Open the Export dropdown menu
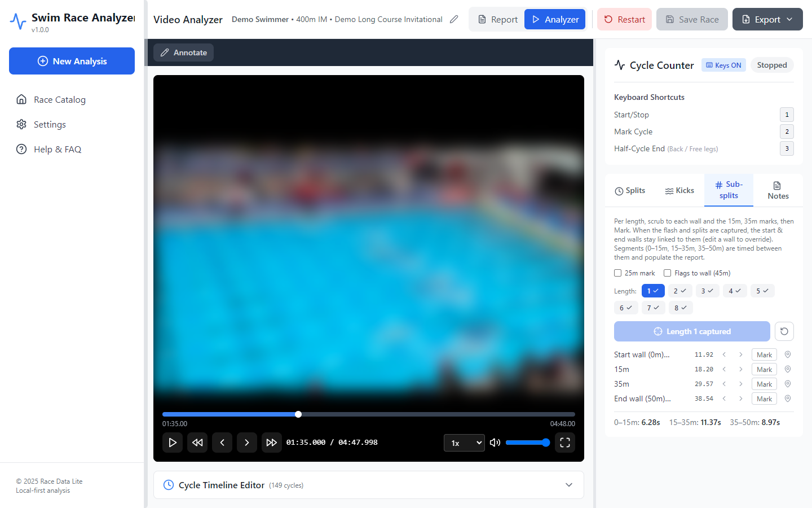Screen dimensions: 812x508 [767, 19]
